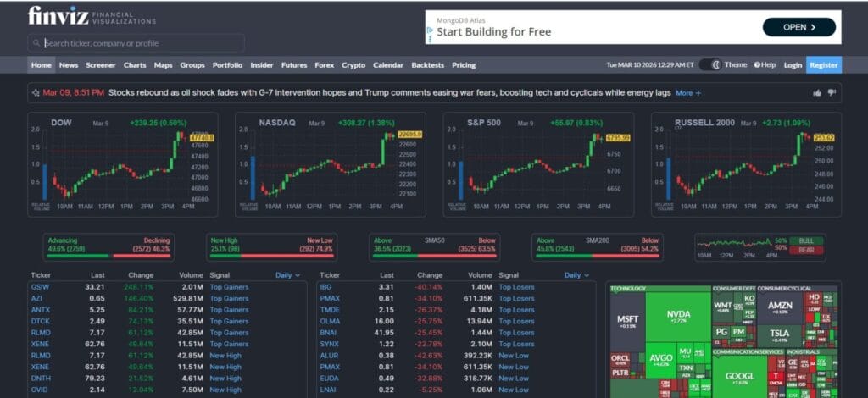Open ticker DNTH in the New High row
This screenshot has width=868, height=398.
41,378
